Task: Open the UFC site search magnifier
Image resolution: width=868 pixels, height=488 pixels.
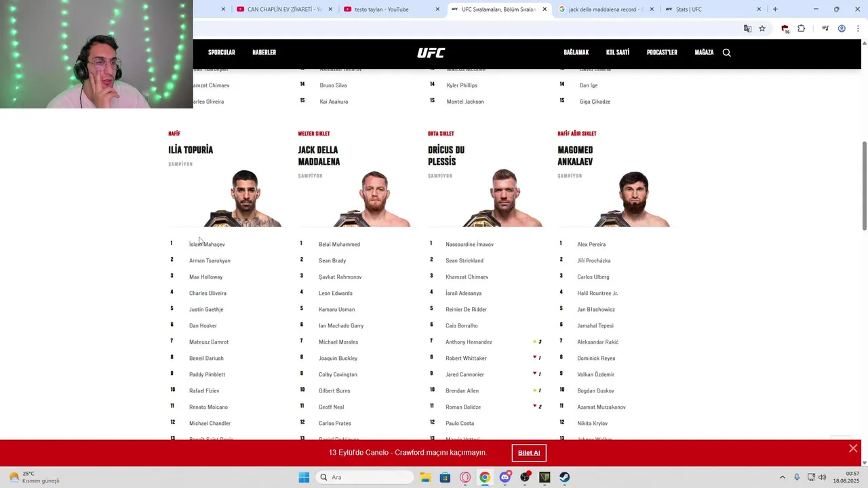Action: [726, 53]
